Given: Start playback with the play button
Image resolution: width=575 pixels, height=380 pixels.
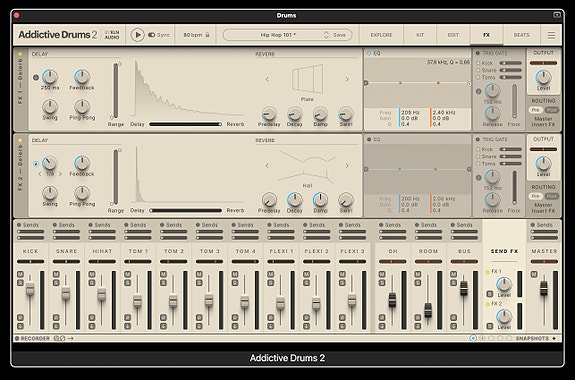Looking at the screenshot, I should (x=138, y=35).
